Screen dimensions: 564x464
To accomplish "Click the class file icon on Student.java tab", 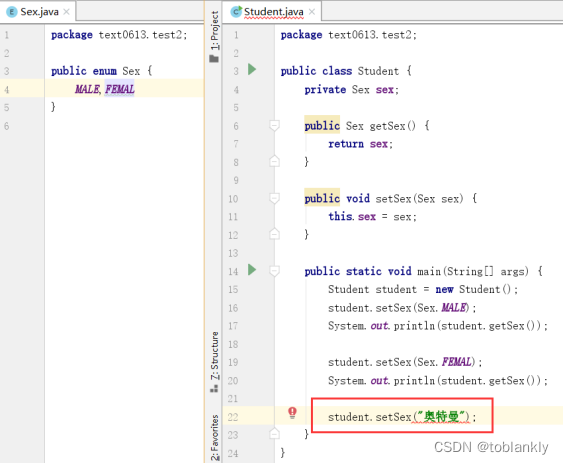I will [x=236, y=12].
